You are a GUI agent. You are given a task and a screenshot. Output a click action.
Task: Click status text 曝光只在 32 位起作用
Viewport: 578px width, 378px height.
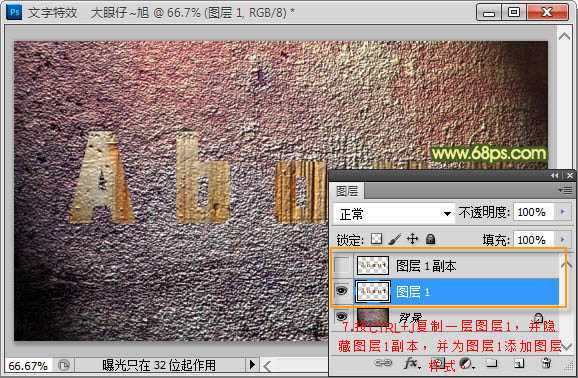click(159, 365)
